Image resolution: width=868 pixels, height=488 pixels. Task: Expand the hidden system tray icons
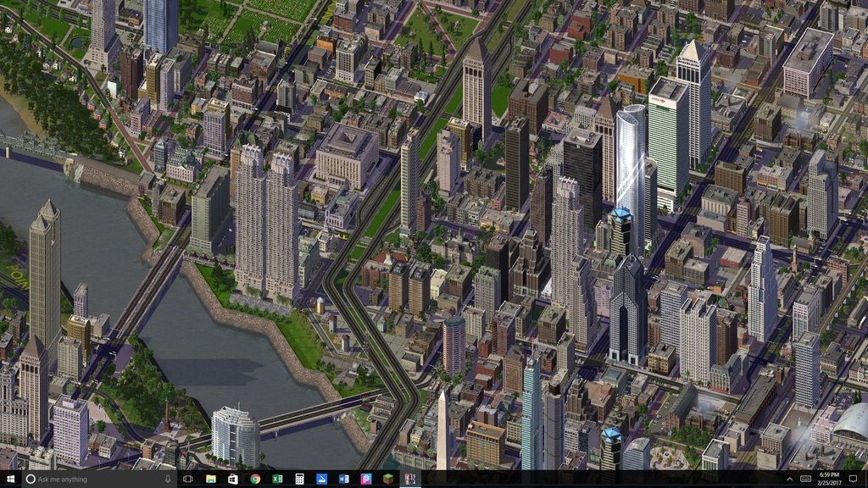point(789,480)
